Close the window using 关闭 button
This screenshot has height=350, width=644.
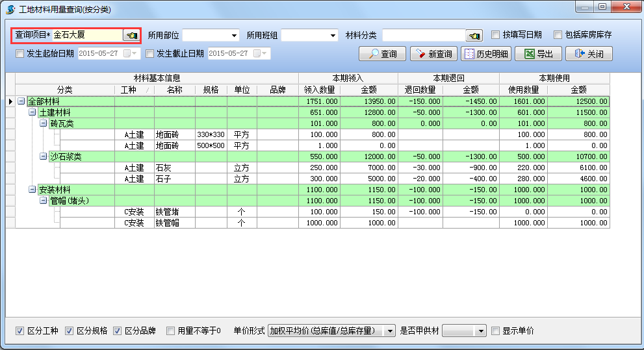pos(589,54)
